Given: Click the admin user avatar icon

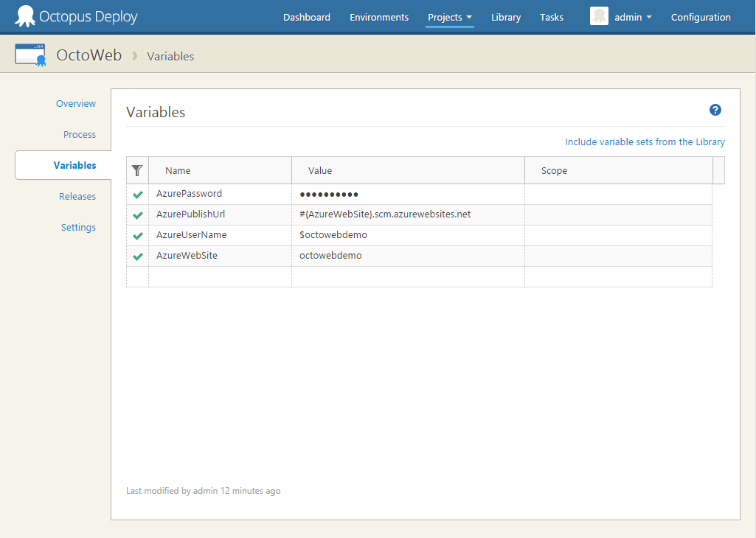Looking at the screenshot, I should tap(599, 17).
